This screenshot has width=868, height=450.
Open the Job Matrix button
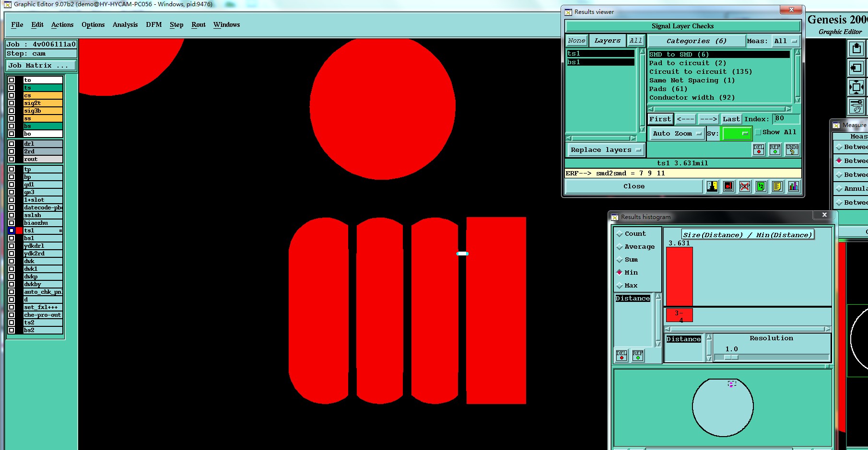coord(41,66)
